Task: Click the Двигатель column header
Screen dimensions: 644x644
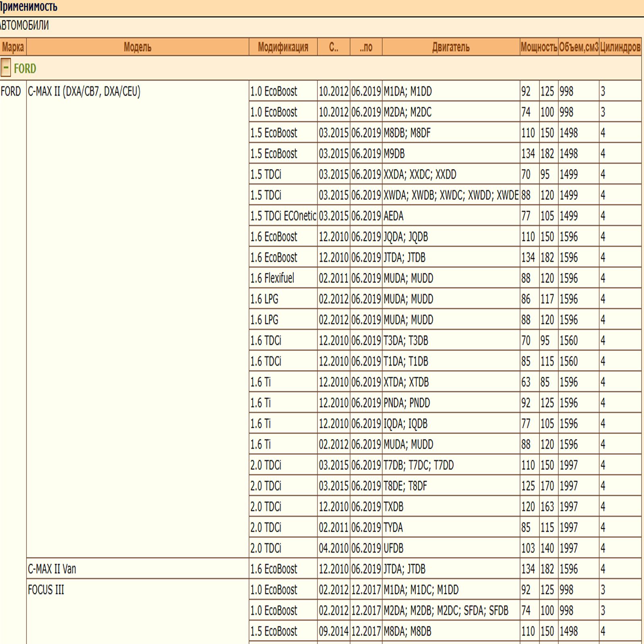Action: tap(451, 47)
